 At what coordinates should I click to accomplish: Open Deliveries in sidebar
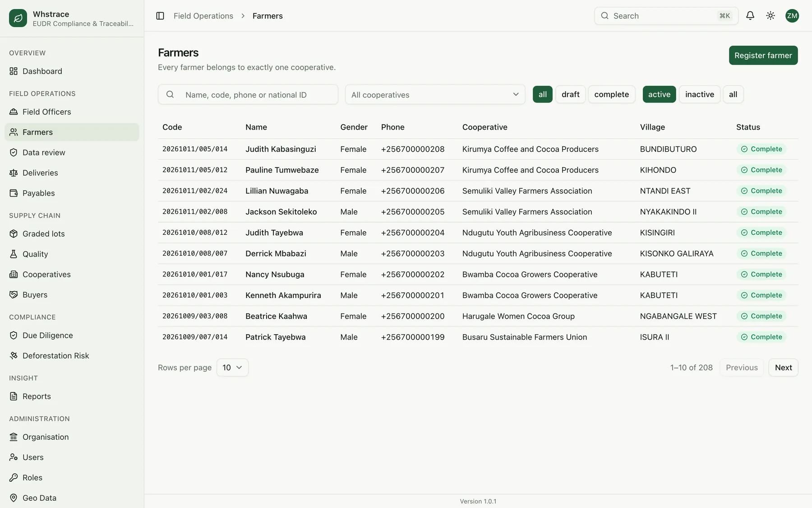coord(72,173)
